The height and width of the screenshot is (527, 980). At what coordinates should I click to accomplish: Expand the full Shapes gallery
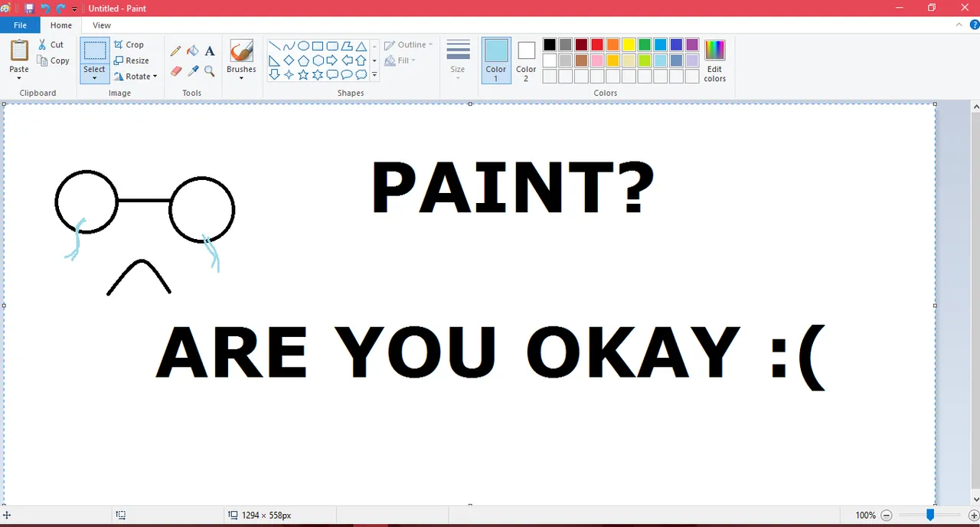374,75
